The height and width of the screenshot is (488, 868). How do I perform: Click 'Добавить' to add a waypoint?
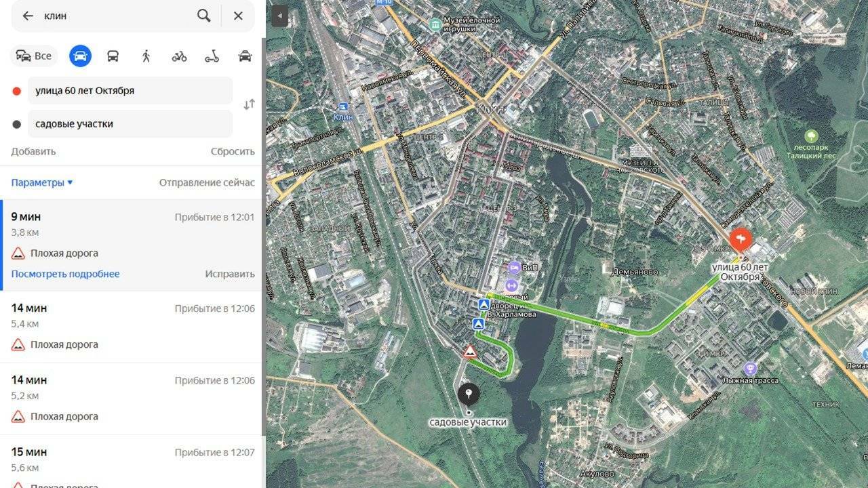tap(33, 151)
